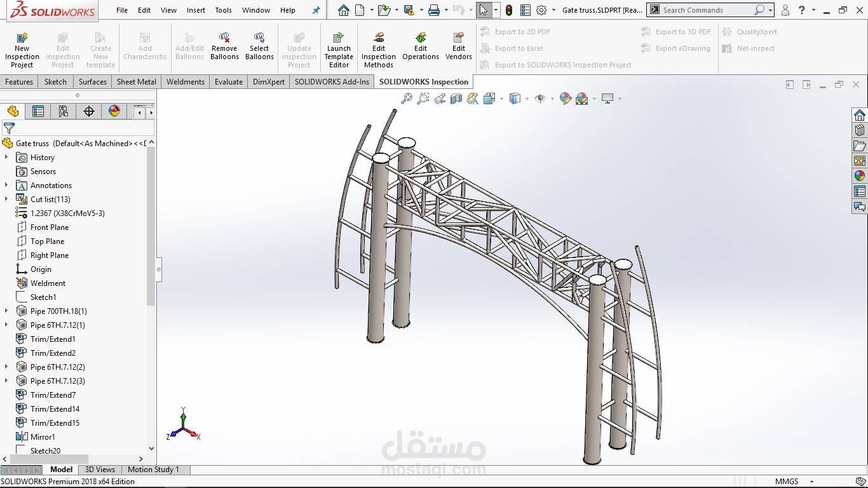The height and width of the screenshot is (488, 868).
Task: Open Display Style dropdown arrow
Action: [527, 98]
